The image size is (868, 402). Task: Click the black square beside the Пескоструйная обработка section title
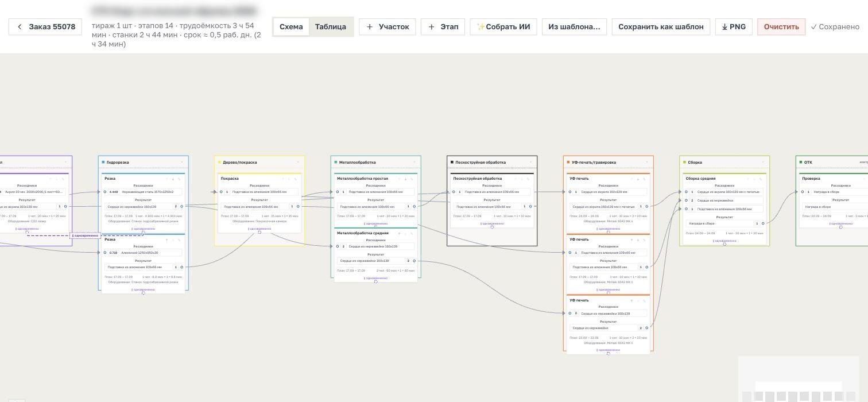tap(452, 163)
